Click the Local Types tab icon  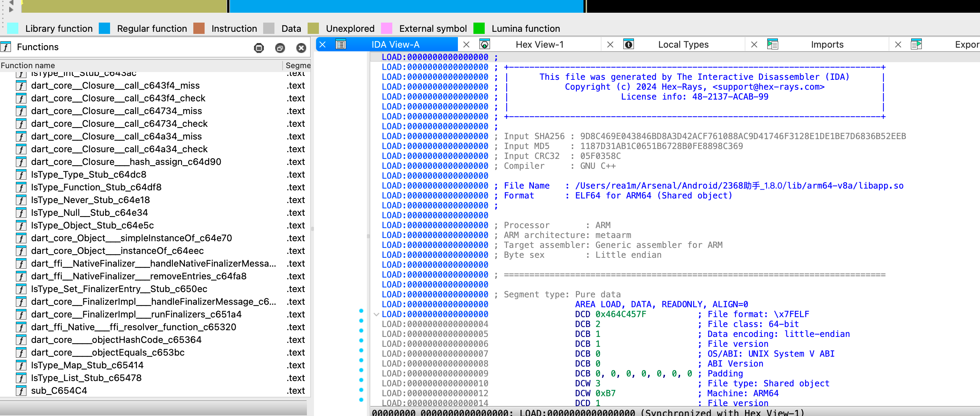[629, 44]
